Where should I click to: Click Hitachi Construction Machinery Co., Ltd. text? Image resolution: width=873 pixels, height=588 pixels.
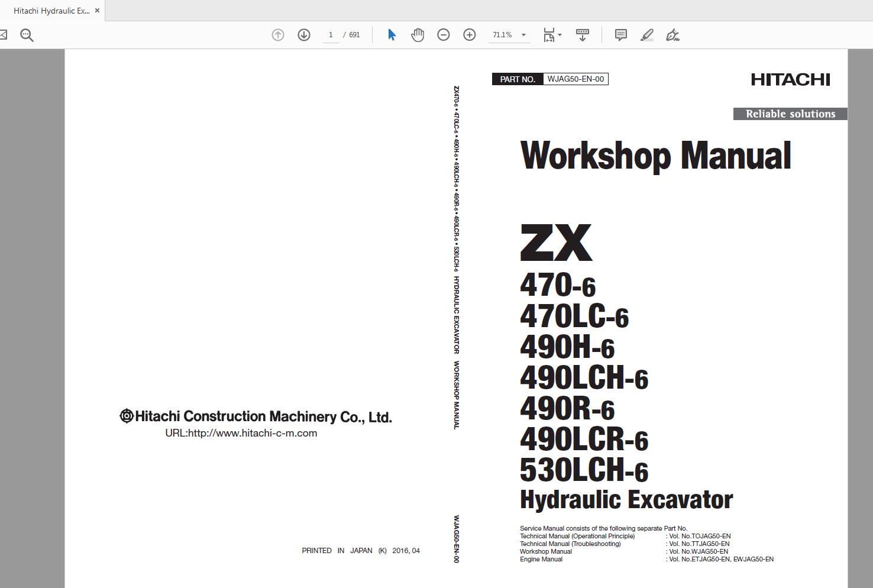256,416
